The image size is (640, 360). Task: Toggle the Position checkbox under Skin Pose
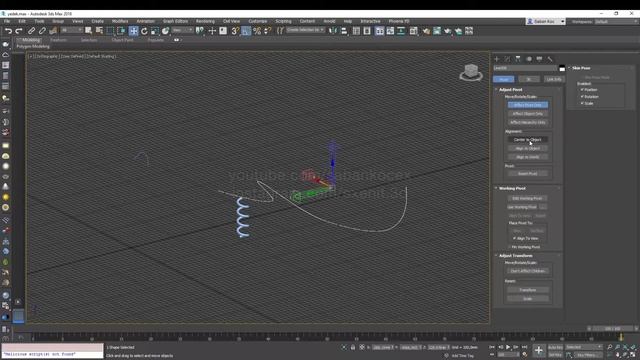582,89
